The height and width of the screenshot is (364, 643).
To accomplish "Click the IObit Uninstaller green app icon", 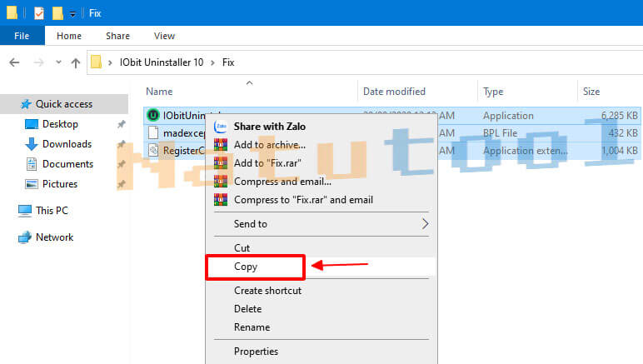I will [153, 115].
